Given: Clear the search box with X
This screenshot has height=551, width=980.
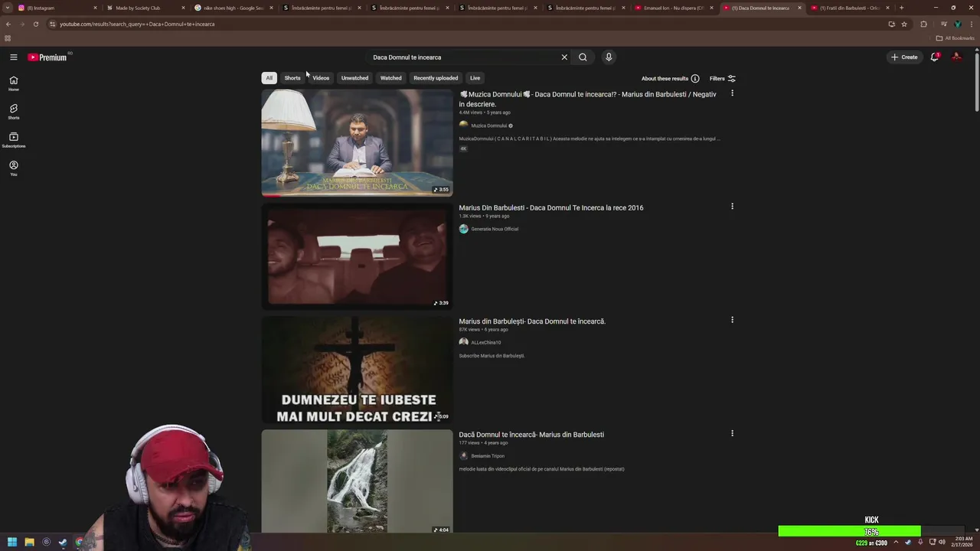Looking at the screenshot, I should tap(564, 57).
